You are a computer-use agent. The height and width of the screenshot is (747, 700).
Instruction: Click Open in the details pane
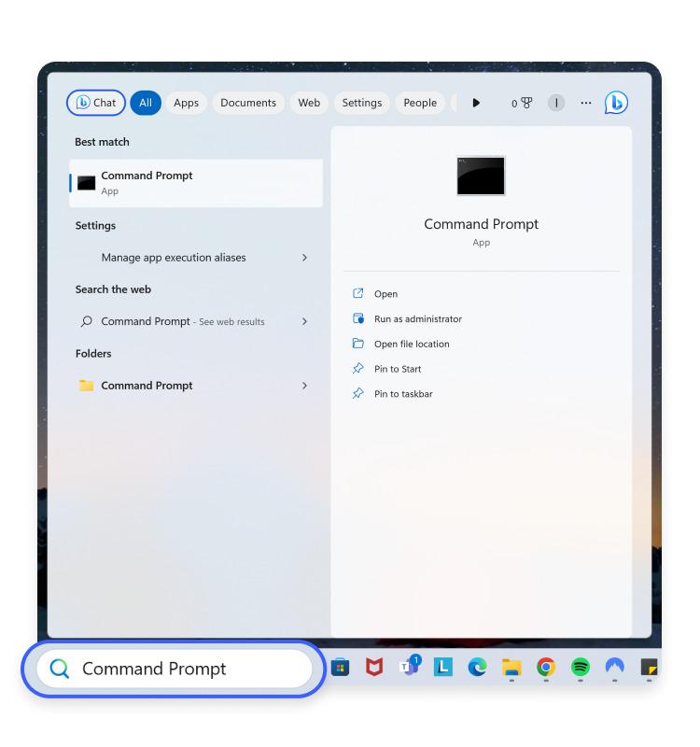tap(385, 294)
